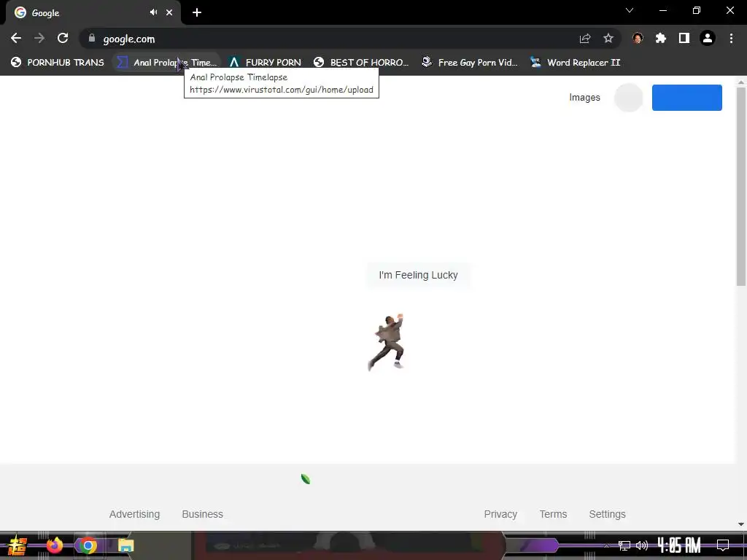The width and height of the screenshot is (747, 560).
Task: Toggle the browser side panel
Action: click(x=684, y=38)
